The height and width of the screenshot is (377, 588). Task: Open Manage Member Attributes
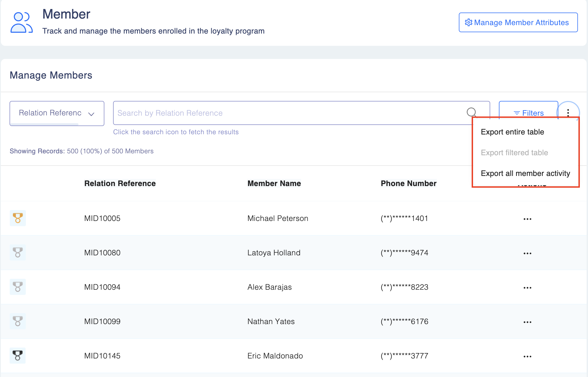[518, 22]
